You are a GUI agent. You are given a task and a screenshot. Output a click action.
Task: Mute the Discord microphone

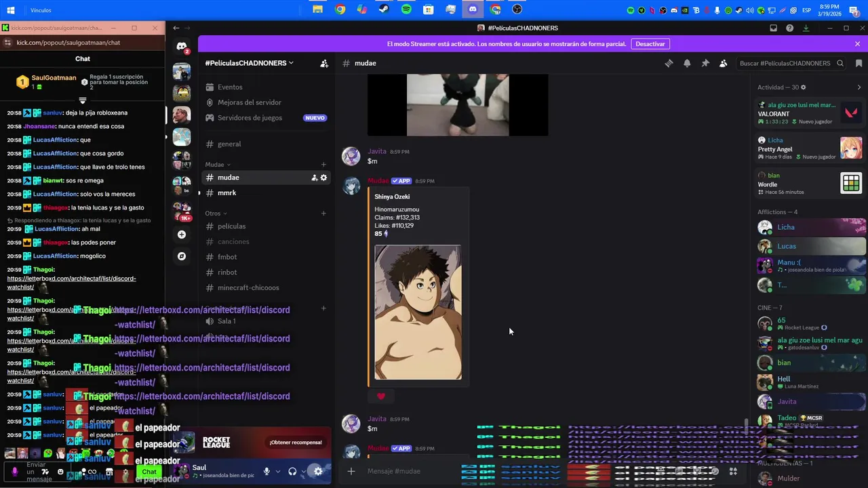click(x=267, y=471)
